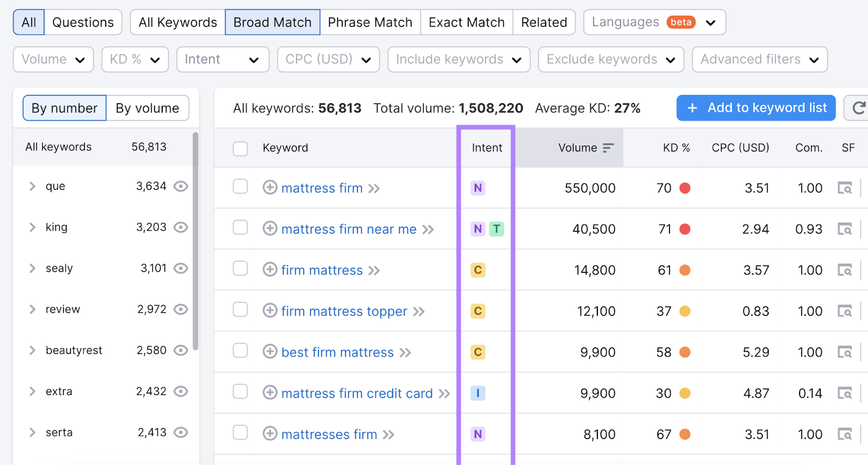Viewport: 868px width, 465px height.
Task: Open the Languages beta dropdown
Action: (x=654, y=22)
